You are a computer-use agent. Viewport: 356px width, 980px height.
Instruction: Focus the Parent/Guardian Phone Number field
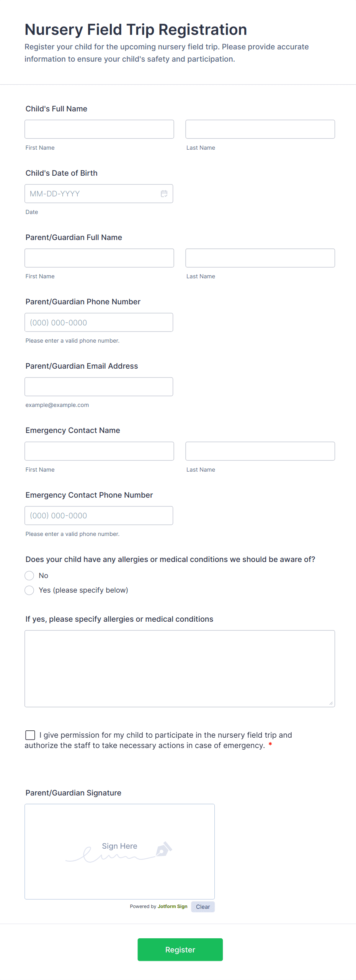(x=99, y=322)
